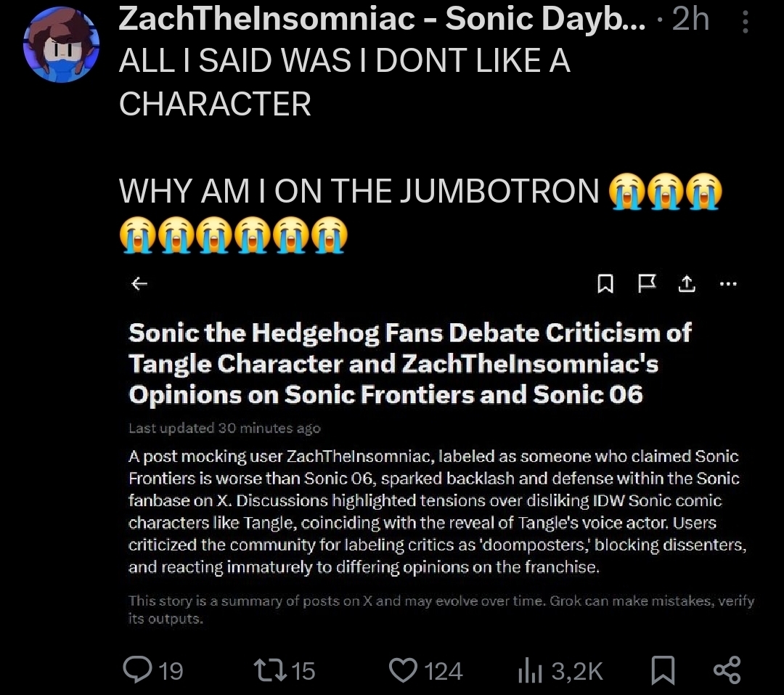Like the tweet with heart icon

point(404,670)
